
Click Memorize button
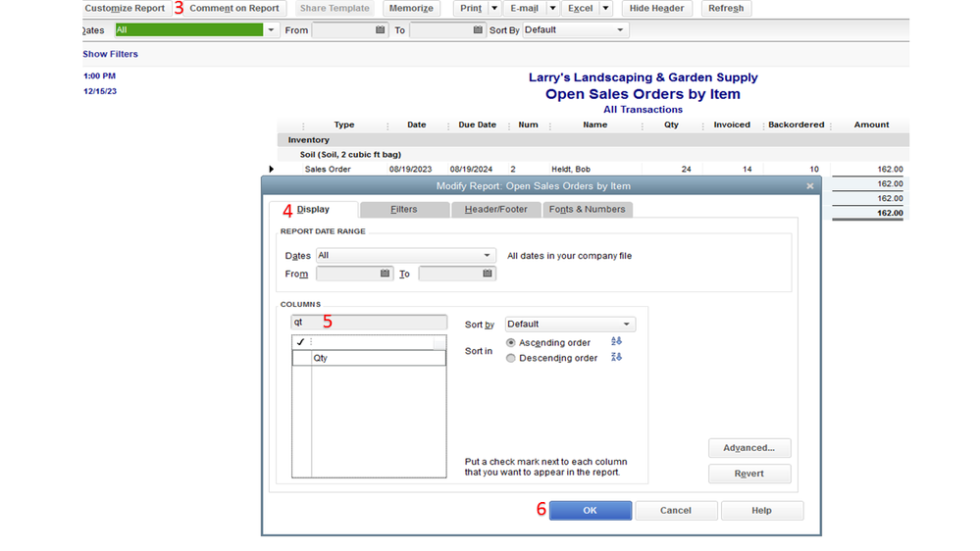click(x=411, y=8)
